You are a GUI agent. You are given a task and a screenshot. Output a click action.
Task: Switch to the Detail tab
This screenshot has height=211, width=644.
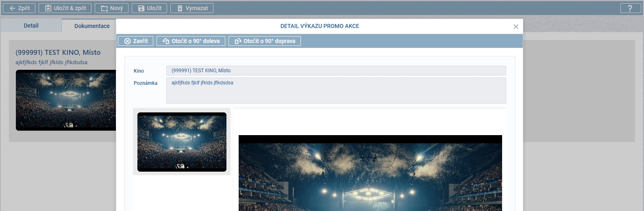coord(31,26)
